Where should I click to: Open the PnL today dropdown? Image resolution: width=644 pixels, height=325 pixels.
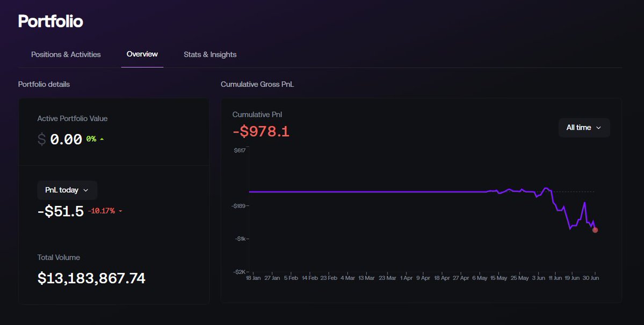[x=67, y=190]
